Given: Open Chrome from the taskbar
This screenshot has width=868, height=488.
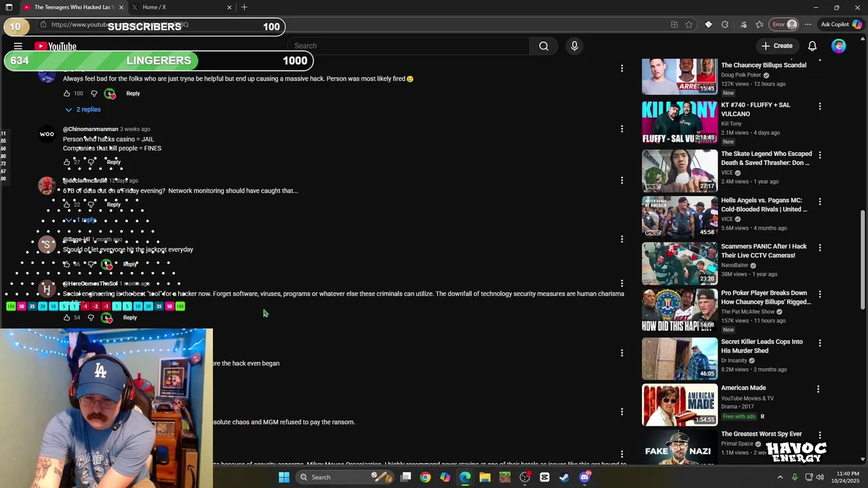Looking at the screenshot, I should 425,477.
